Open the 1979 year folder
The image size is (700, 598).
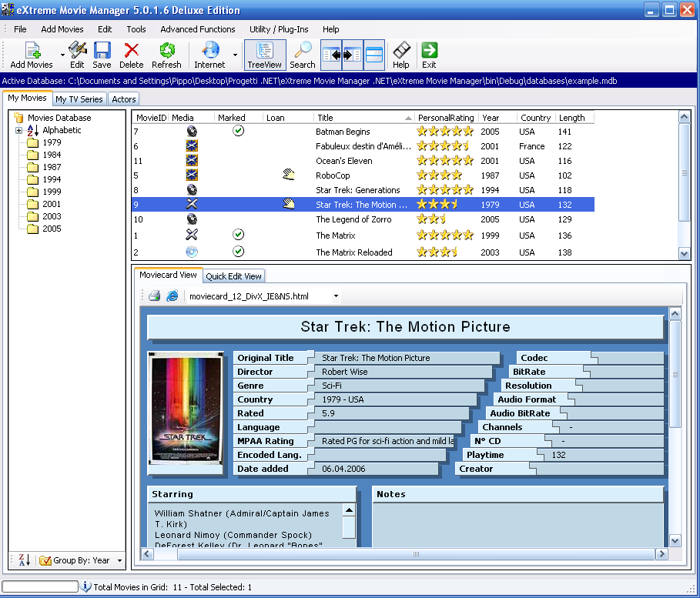(52, 142)
